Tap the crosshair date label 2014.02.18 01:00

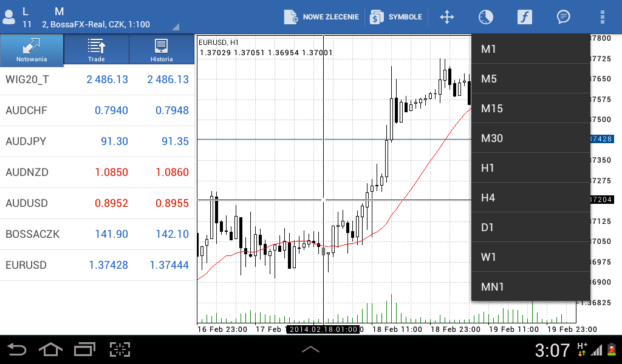point(323,329)
